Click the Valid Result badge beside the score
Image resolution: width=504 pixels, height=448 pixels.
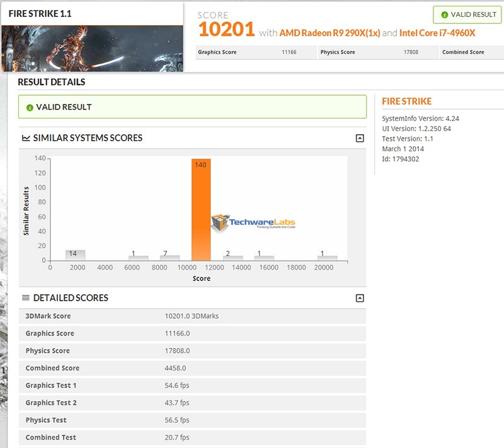click(x=467, y=14)
